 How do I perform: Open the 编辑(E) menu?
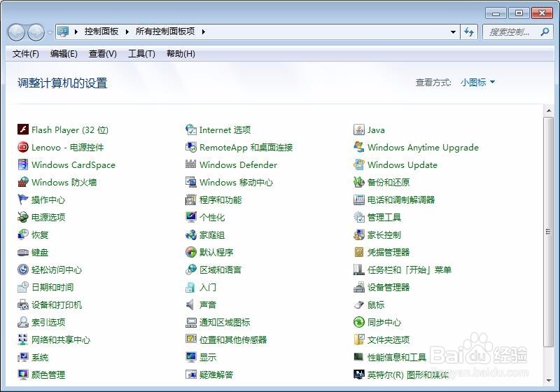point(64,54)
